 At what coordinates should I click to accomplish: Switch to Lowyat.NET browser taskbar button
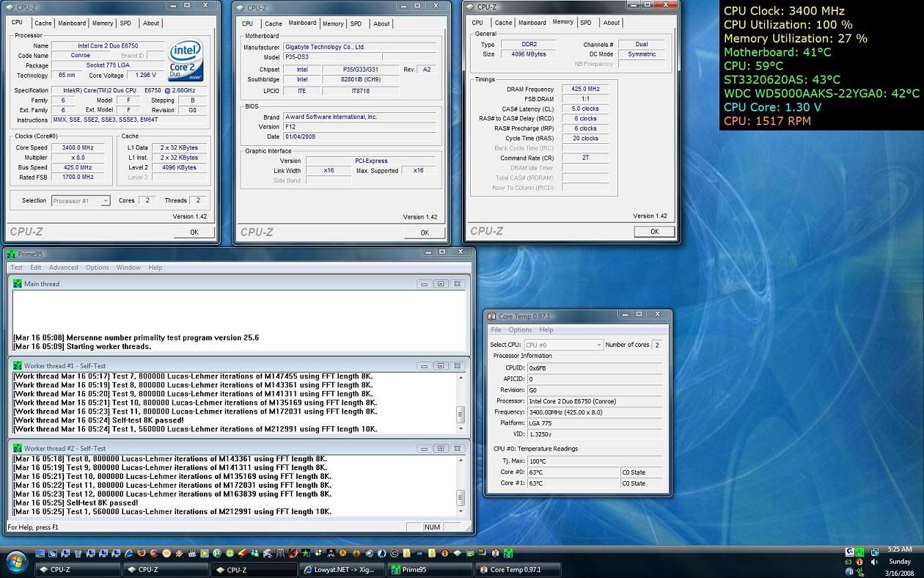point(342,569)
